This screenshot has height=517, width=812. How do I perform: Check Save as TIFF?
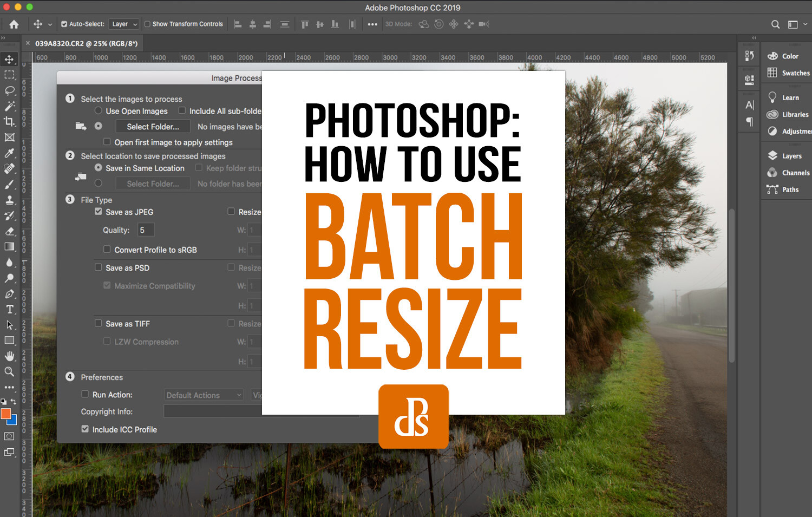click(98, 323)
